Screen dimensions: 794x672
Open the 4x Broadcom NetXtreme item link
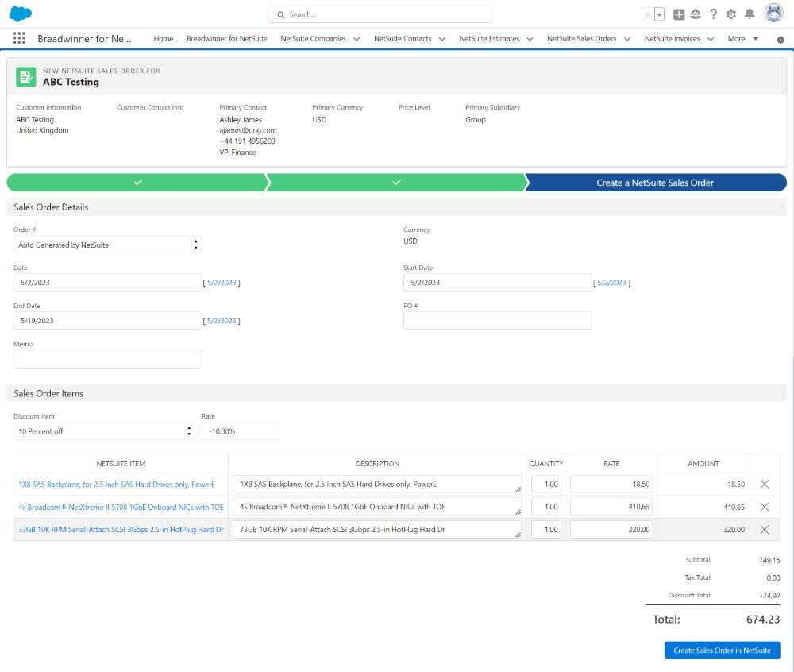coord(121,506)
